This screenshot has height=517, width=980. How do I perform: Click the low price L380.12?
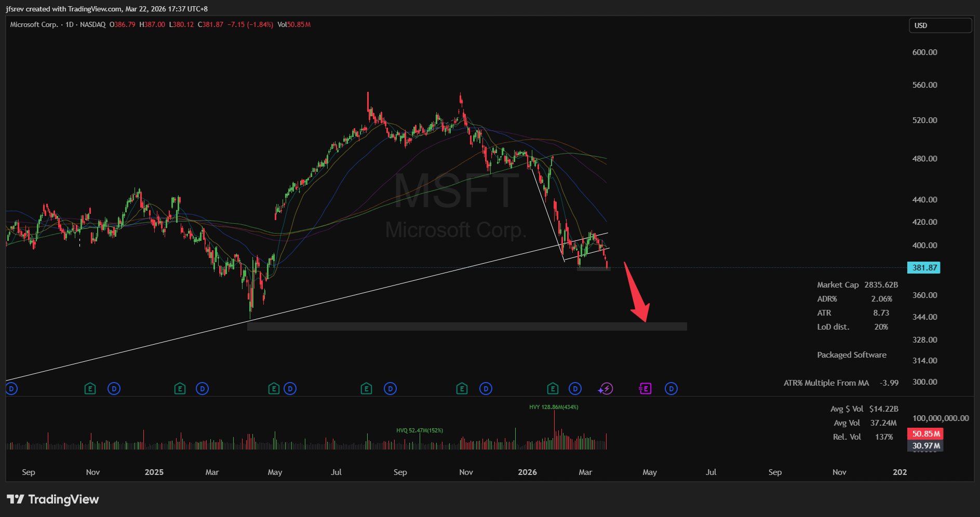(x=181, y=24)
